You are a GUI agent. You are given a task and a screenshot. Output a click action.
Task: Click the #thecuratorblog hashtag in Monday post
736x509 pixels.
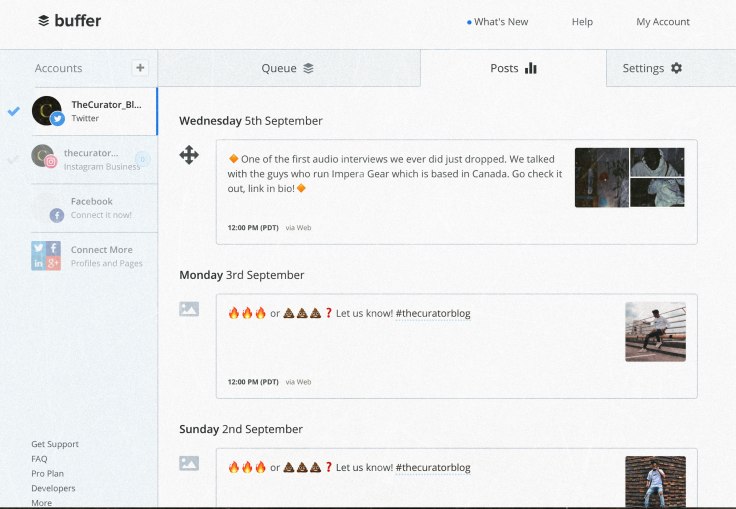coord(432,313)
